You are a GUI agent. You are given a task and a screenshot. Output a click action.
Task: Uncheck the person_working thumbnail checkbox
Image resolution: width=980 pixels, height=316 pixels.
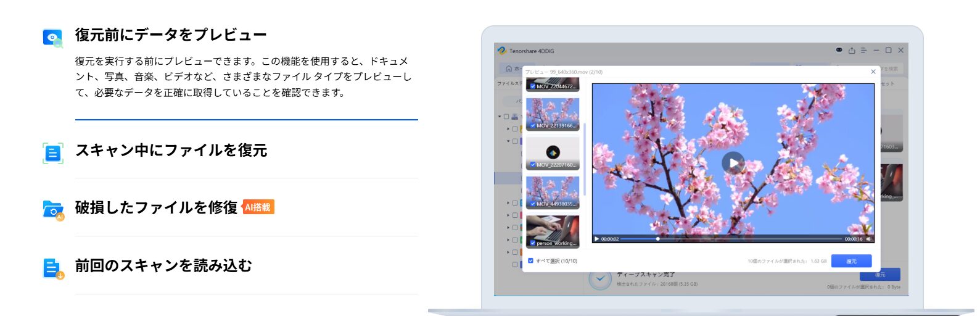point(533,243)
